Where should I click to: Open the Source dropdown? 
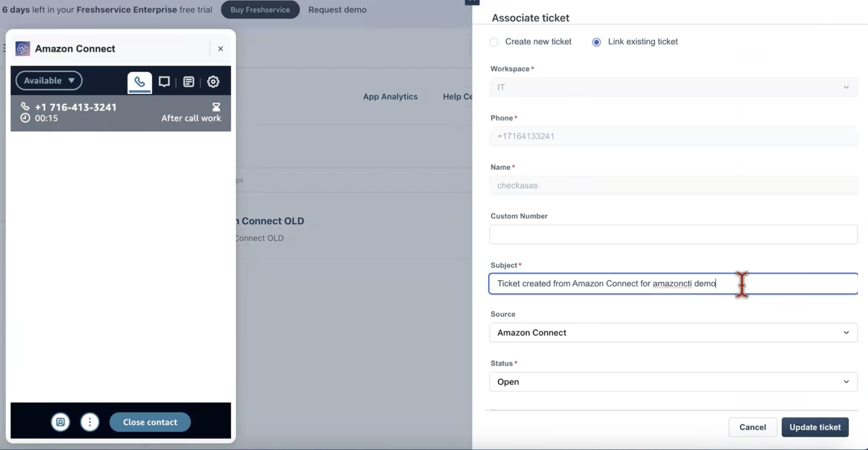(x=673, y=332)
